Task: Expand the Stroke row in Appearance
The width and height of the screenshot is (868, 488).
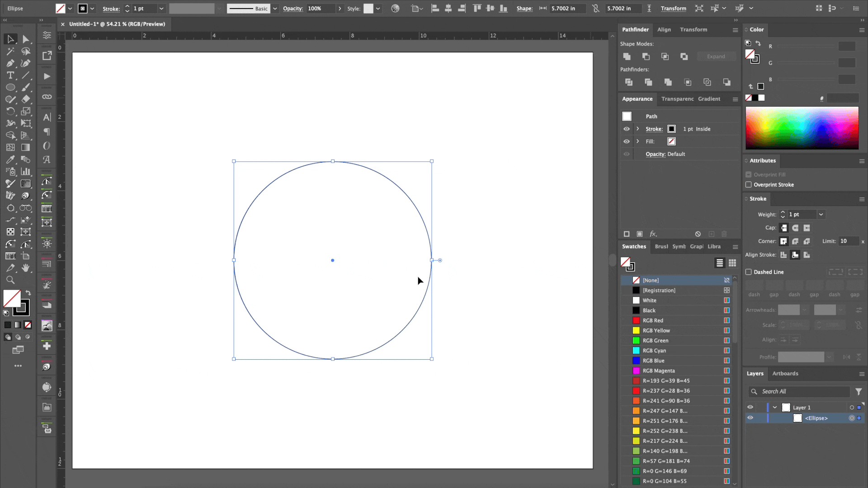Action: click(x=638, y=129)
